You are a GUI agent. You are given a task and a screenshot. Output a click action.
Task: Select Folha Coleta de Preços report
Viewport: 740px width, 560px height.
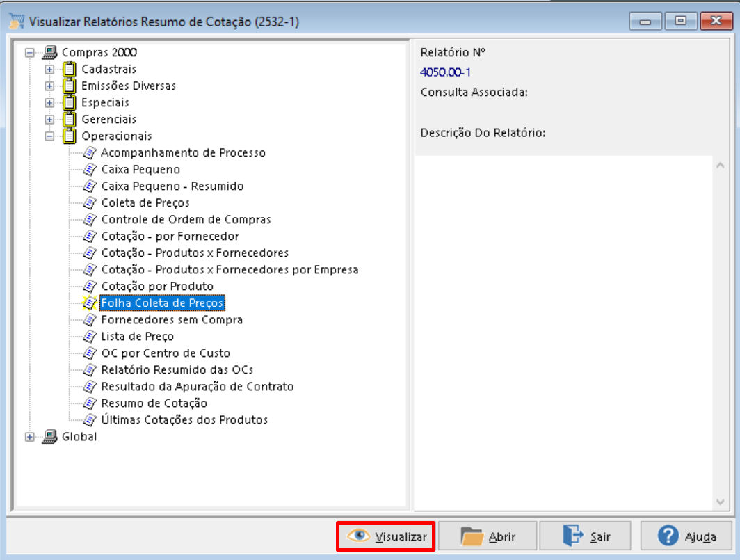pos(162,303)
